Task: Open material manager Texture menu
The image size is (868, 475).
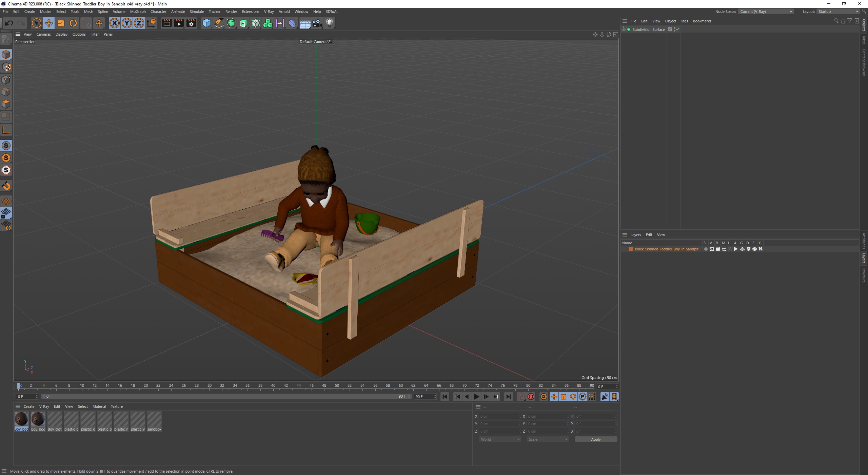Action: coord(117,406)
